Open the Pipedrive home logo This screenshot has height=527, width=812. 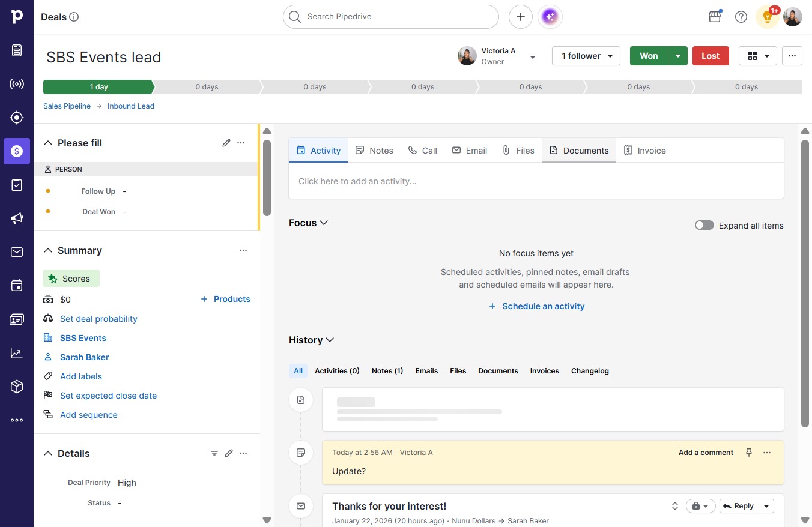click(17, 17)
